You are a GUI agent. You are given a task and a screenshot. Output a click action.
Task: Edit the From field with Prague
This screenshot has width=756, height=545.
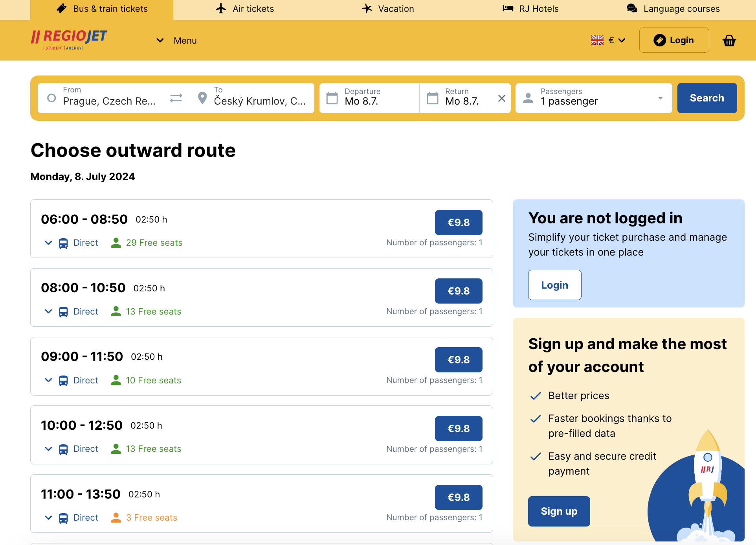(x=102, y=98)
